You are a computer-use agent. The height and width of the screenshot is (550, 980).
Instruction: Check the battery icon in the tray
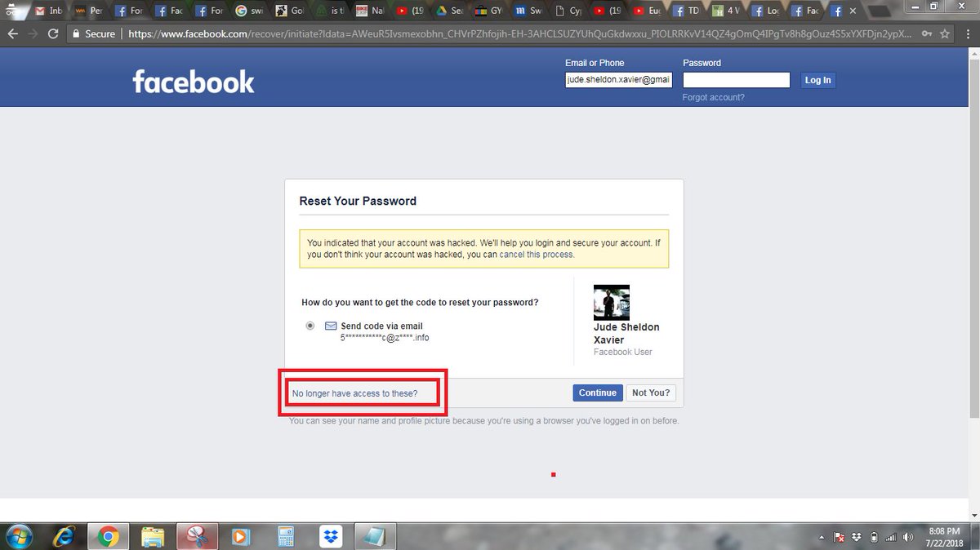(874, 537)
